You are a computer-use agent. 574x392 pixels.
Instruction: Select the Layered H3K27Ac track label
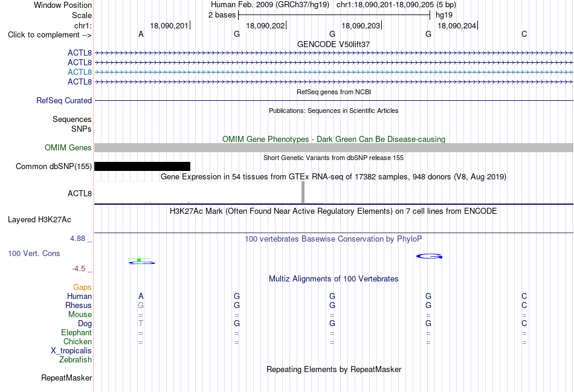[x=39, y=220]
